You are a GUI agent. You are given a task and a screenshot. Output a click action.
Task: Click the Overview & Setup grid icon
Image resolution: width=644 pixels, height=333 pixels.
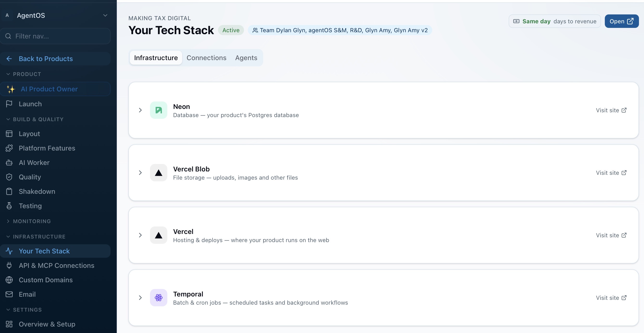tap(9, 324)
